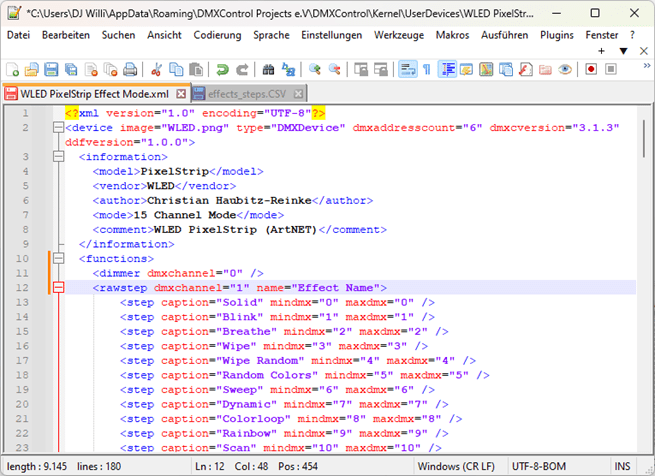
Task: Click Windows (CR LF) in status bar
Action: (456, 466)
